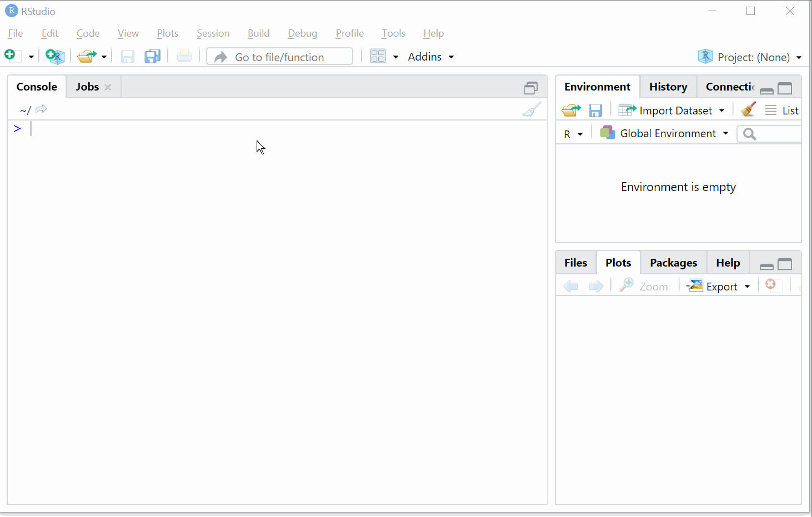Select the Connections tab
The image size is (812, 517).
730,87
